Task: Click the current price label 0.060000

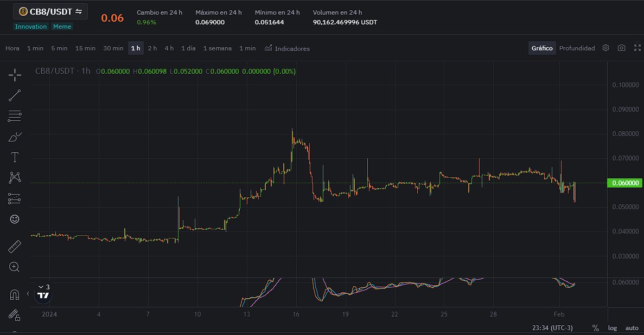Action: [x=625, y=183]
